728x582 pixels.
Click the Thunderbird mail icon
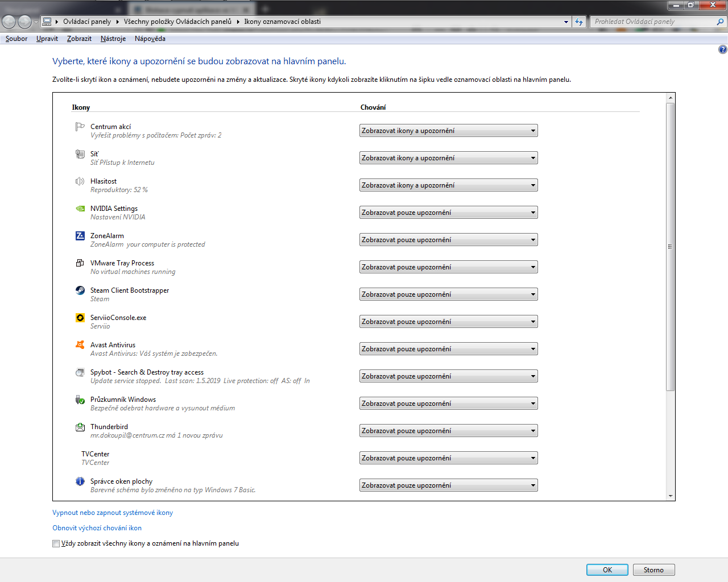tap(80, 427)
